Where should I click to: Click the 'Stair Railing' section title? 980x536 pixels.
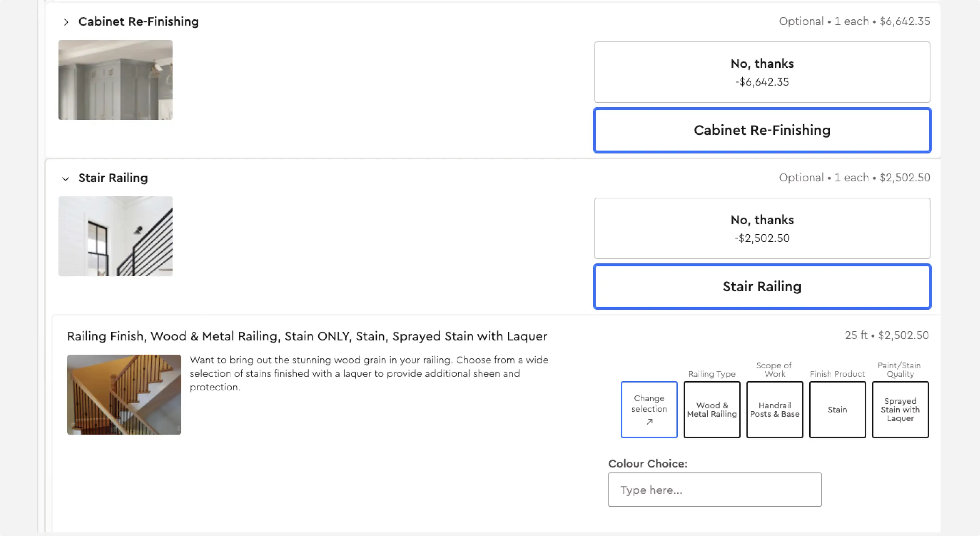tap(113, 178)
